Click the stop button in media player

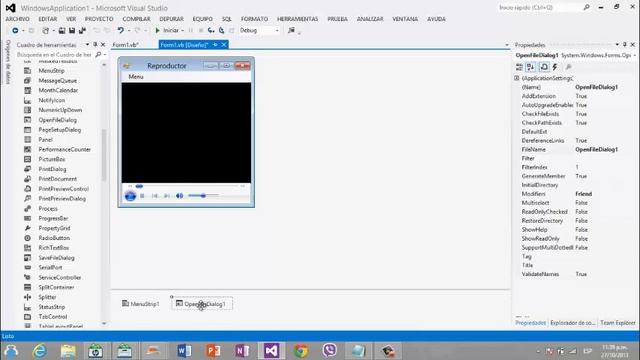(142, 196)
